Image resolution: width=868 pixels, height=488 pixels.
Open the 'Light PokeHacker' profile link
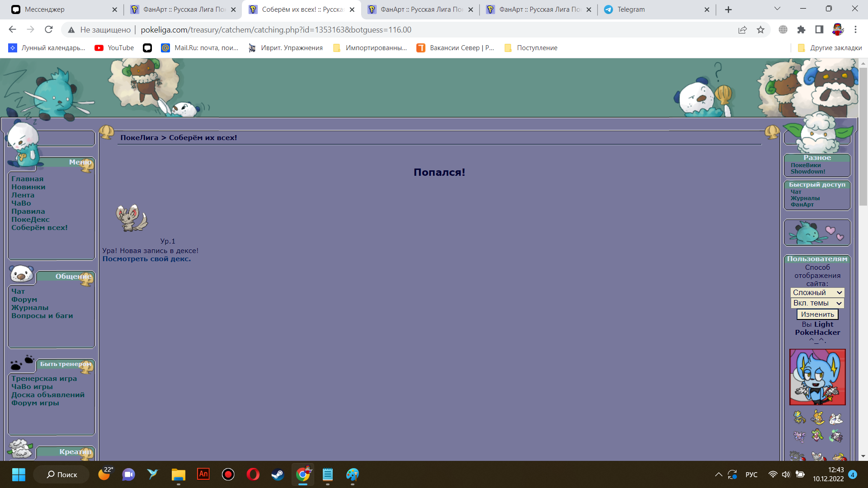(x=818, y=328)
